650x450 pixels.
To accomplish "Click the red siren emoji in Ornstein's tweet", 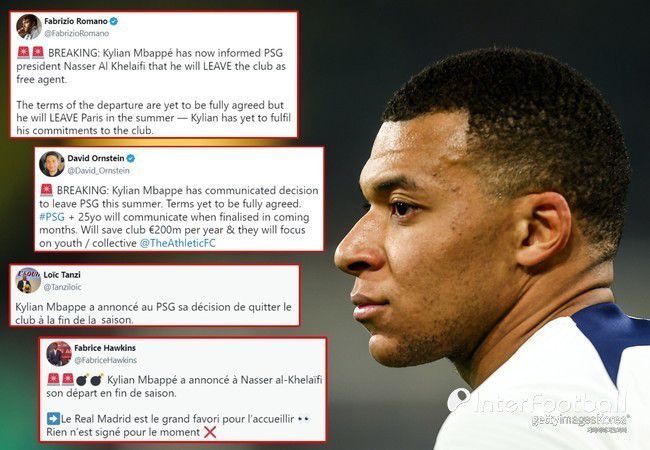I will coord(46,190).
